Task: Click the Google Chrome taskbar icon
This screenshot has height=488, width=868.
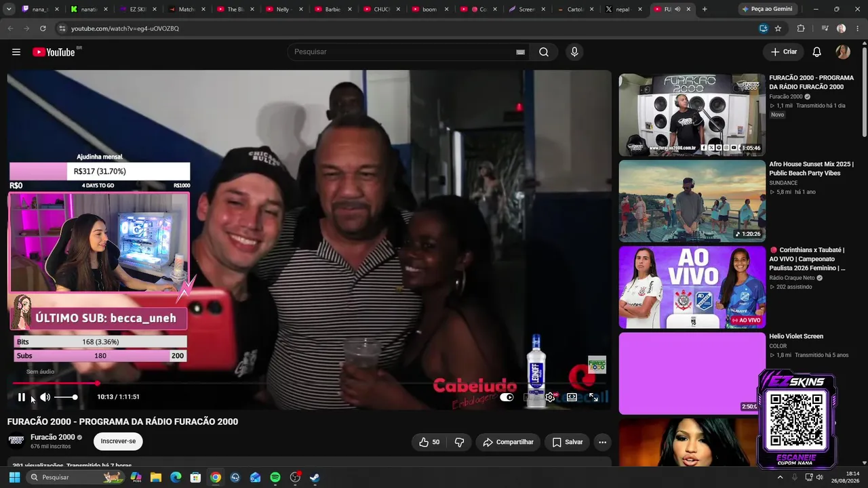Action: pyautogui.click(x=216, y=477)
